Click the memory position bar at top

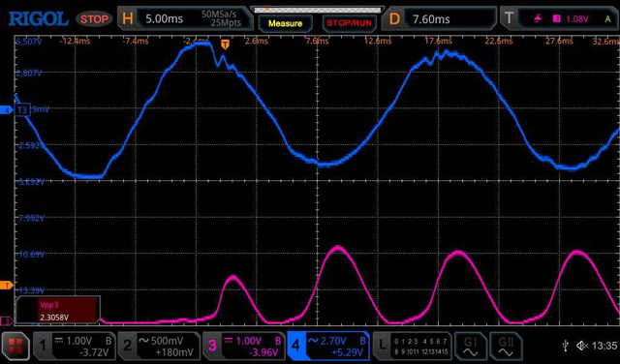coord(318,9)
